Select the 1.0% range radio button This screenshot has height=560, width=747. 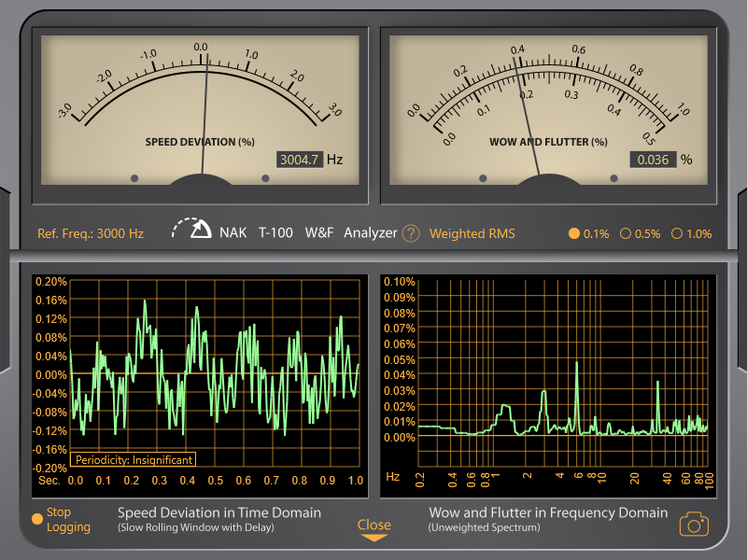[677, 233]
